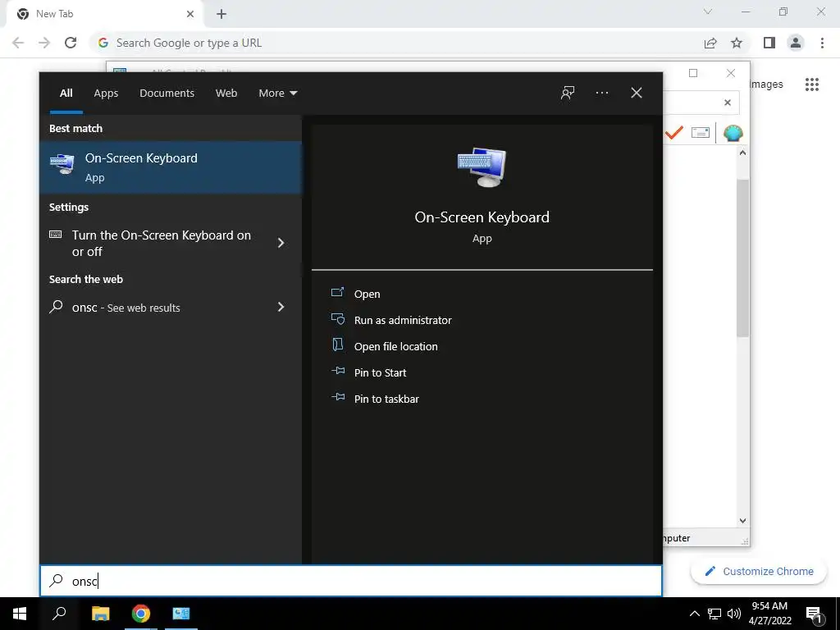This screenshot has height=630, width=840.
Task: Click the Images link on Google page
Action: [766, 84]
